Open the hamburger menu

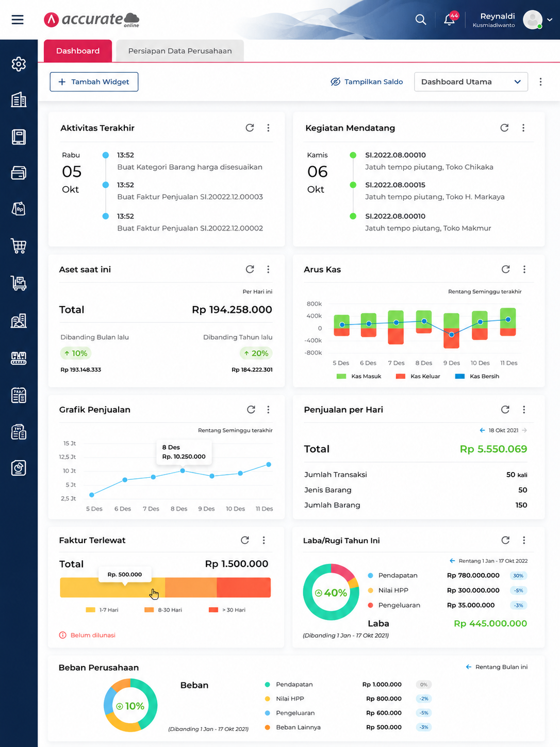coord(18,20)
